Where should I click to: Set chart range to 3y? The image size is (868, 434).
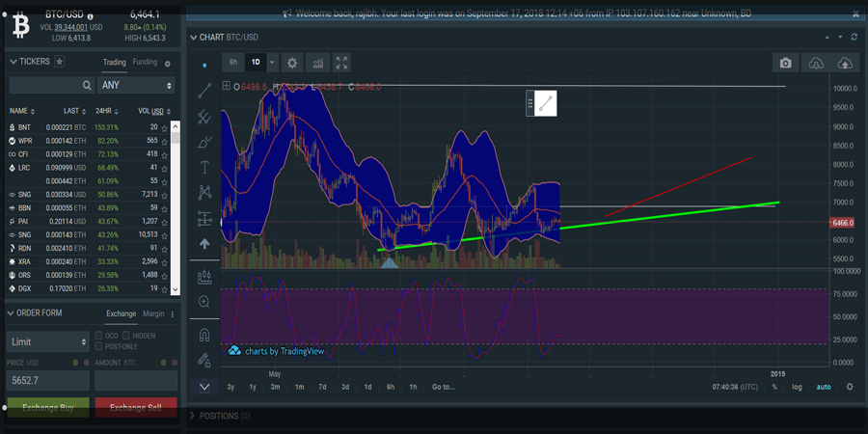point(231,387)
